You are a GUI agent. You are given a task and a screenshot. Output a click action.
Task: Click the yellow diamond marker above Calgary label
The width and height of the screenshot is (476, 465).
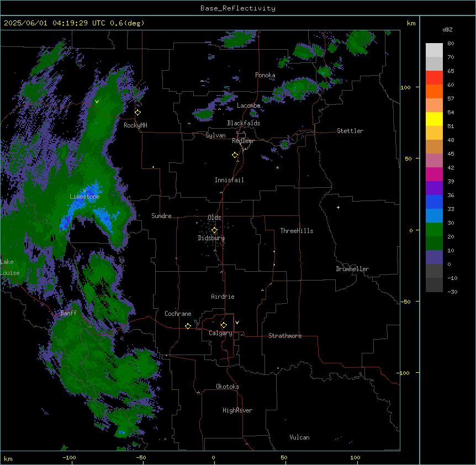coord(224,325)
